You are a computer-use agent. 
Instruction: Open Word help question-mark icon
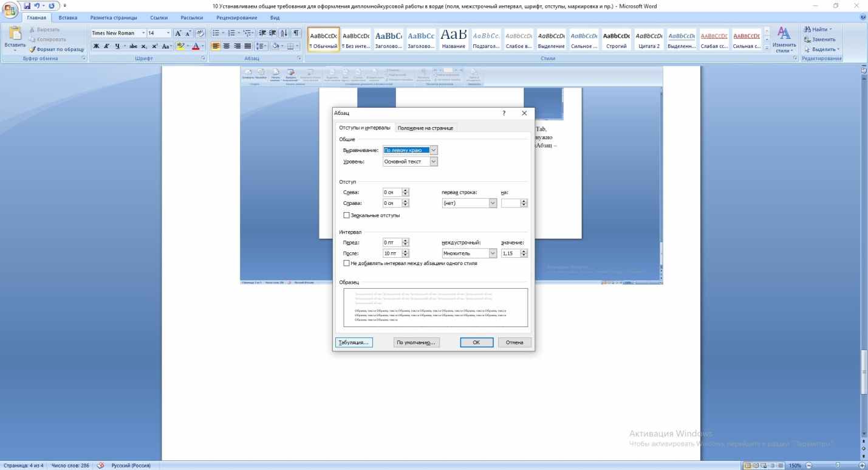click(863, 18)
